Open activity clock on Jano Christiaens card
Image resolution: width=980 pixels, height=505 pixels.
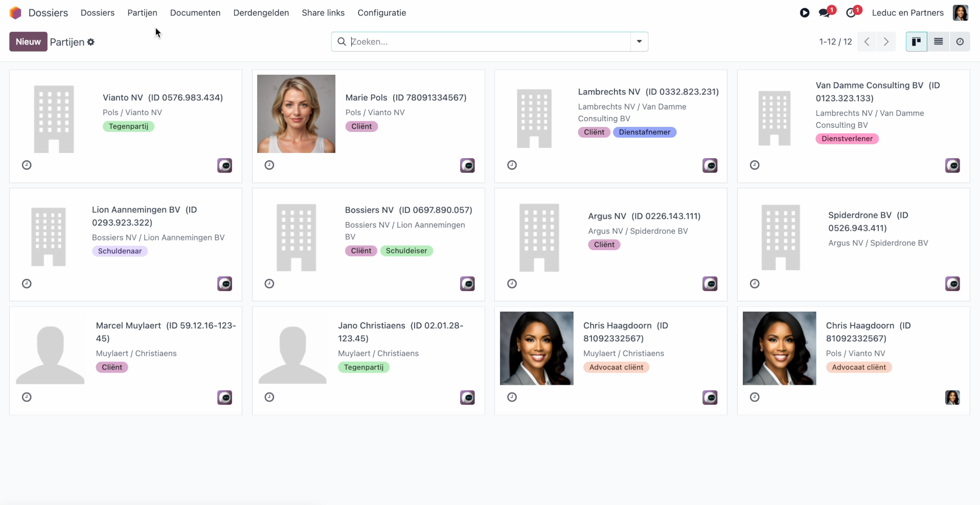pos(269,397)
